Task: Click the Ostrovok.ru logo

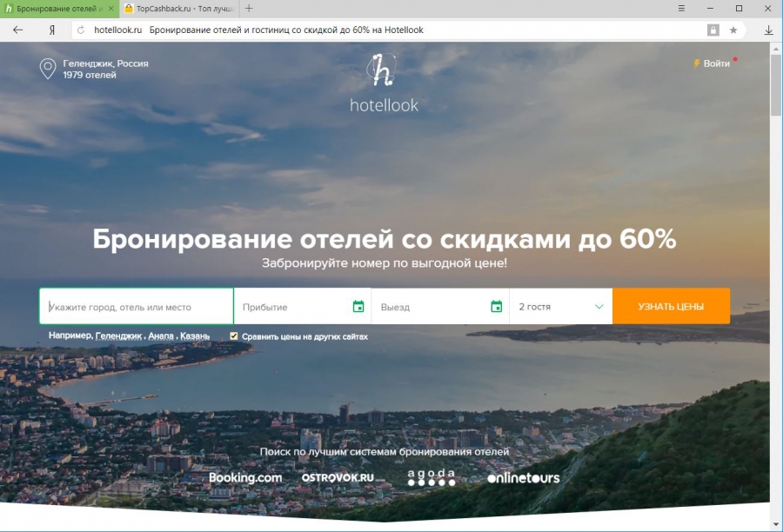Action: [x=338, y=477]
